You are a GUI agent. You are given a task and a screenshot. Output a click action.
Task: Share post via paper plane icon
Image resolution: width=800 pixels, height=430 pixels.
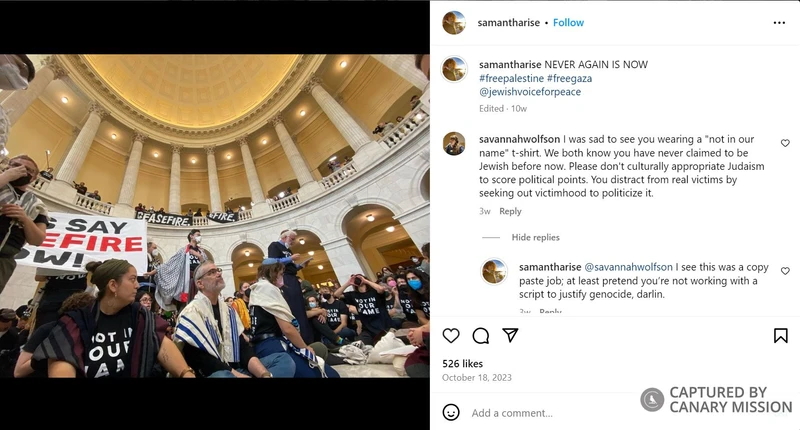click(x=510, y=335)
